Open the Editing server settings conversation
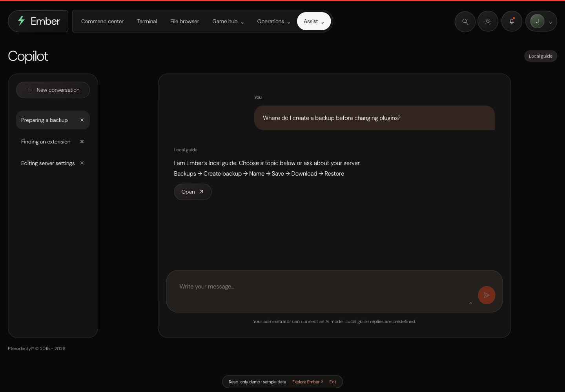 pos(48,163)
